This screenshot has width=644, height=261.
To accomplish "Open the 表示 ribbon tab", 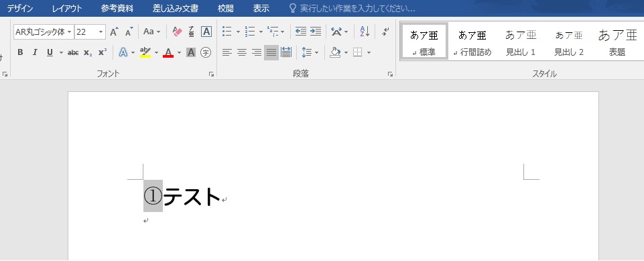I will 261,8.
